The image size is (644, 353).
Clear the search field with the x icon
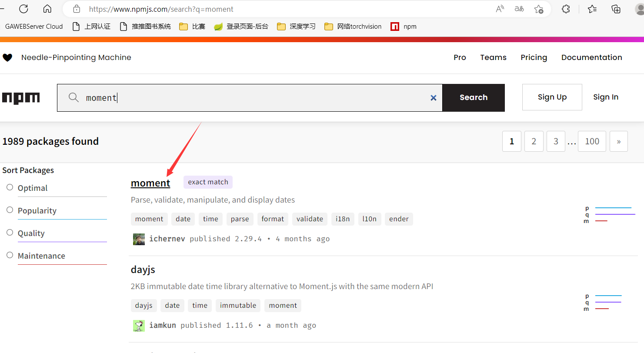click(x=434, y=98)
